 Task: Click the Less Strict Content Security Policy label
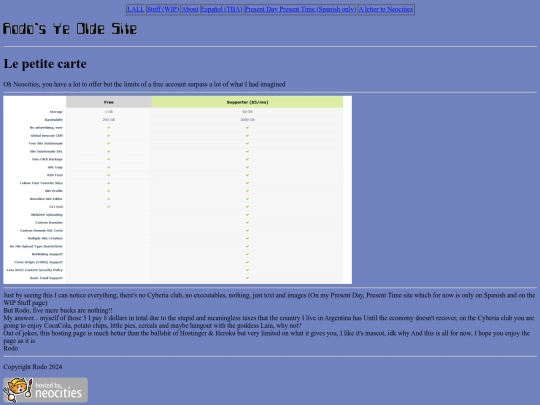coord(35,270)
